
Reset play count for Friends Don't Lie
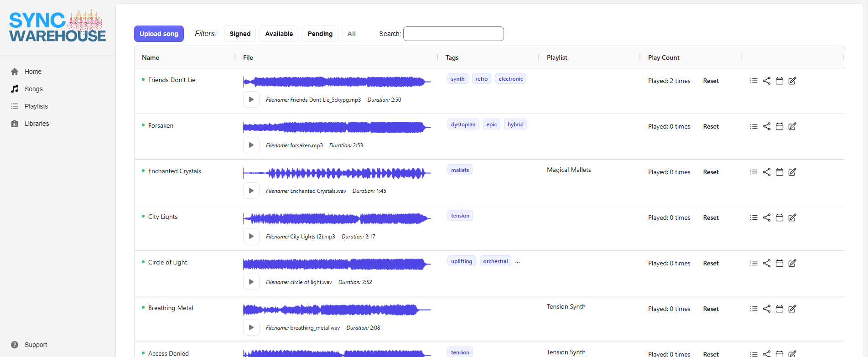coord(711,81)
